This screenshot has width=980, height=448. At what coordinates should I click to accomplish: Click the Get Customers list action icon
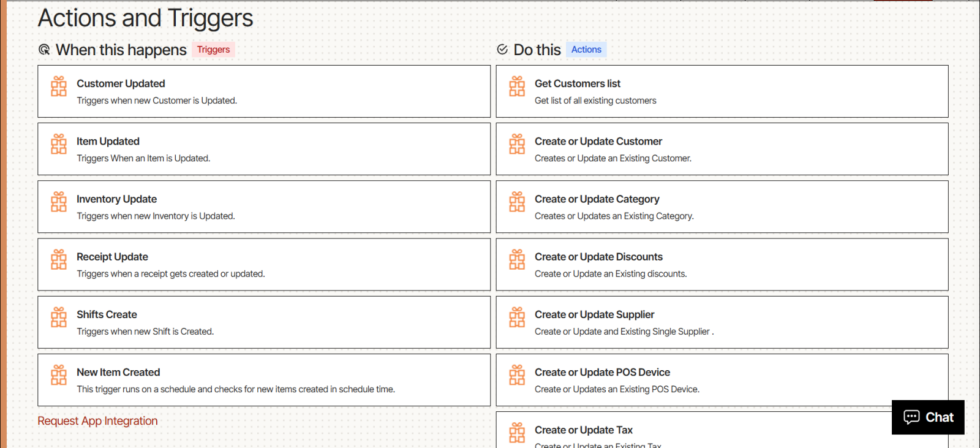[517, 86]
